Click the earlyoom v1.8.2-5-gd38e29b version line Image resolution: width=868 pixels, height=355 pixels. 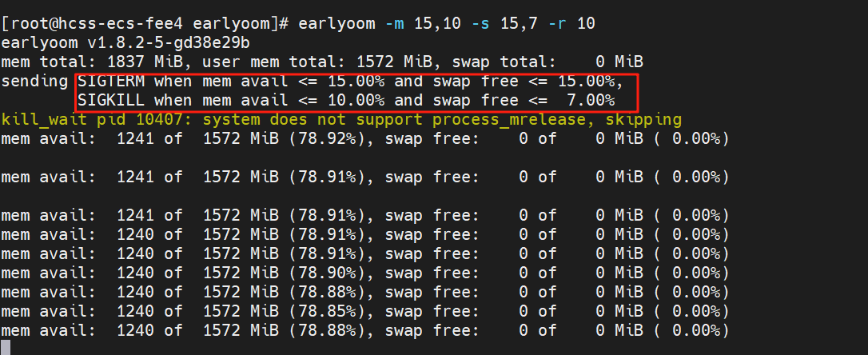[133, 43]
